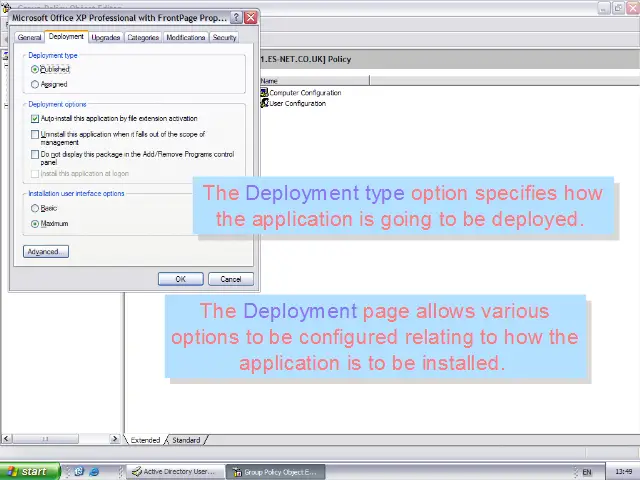
Task: Open the Deployment tab
Action: (x=66, y=36)
